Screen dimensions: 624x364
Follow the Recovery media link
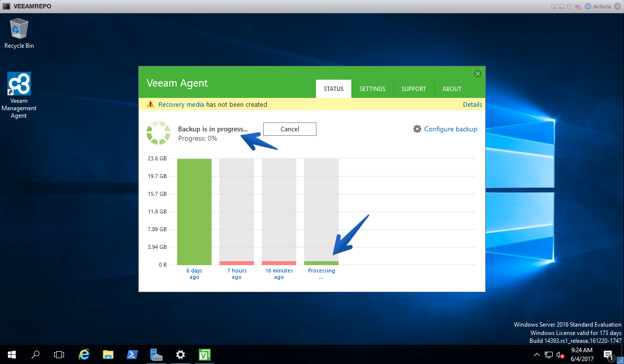[x=181, y=104]
